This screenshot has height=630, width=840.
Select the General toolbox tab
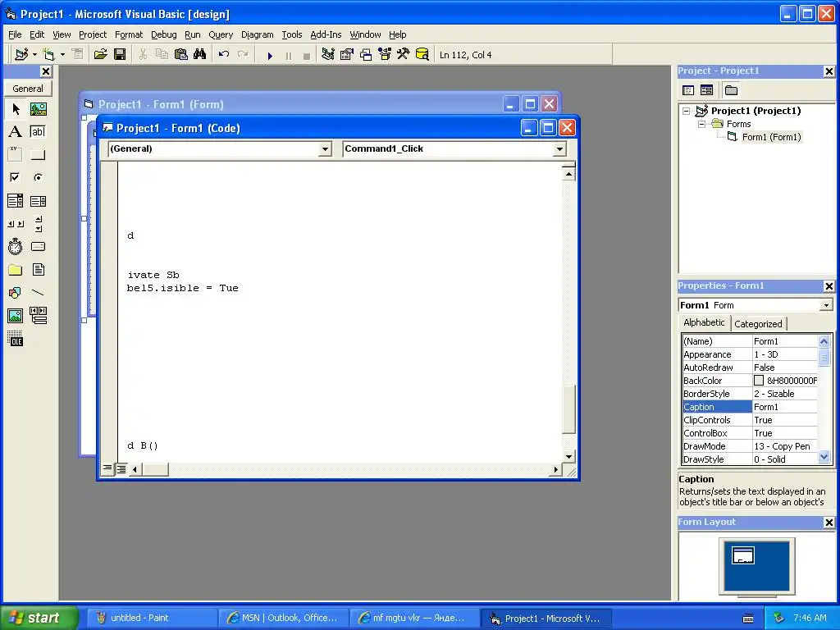(x=28, y=89)
